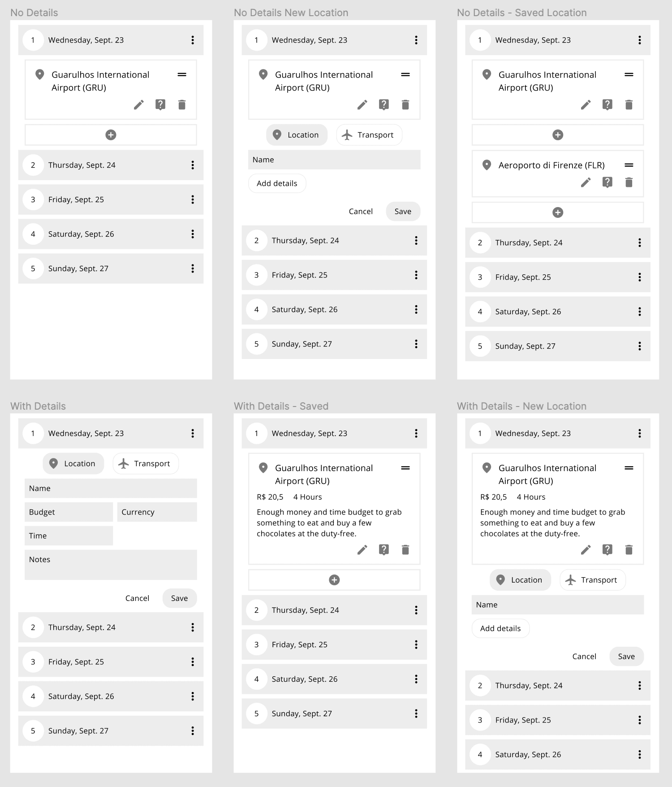The height and width of the screenshot is (787, 672).
Task: Click the pencil icon in No Details New Location panel
Action: click(x=362, y=105)
